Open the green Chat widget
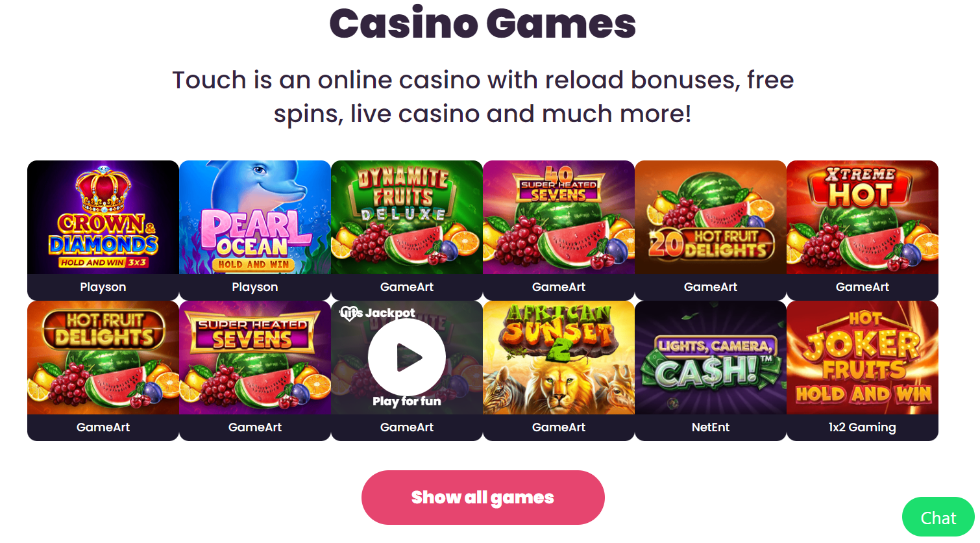 click(938, 518)
